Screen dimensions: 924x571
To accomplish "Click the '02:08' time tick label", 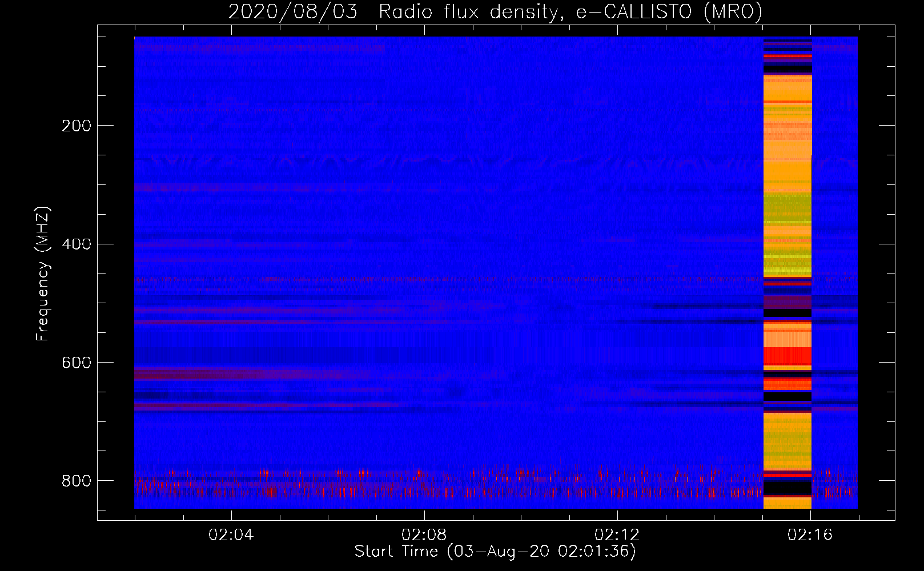I will tap(424, 535).
